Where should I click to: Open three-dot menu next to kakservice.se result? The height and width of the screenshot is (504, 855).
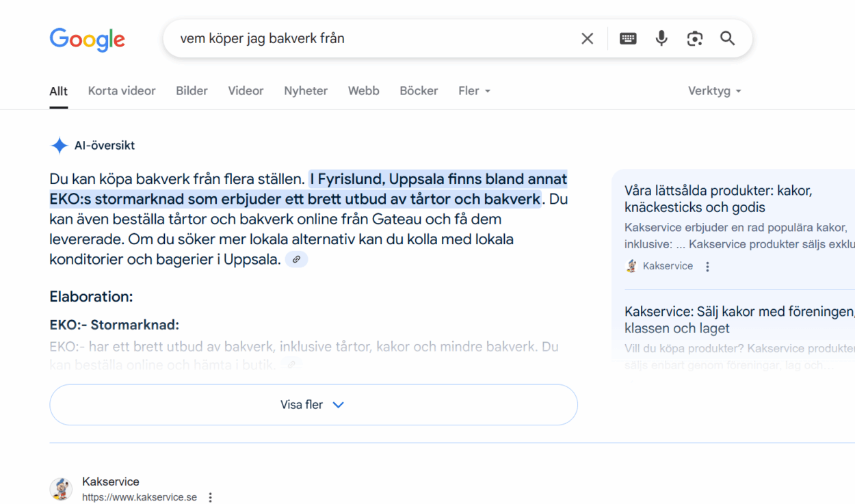(211, 498)
